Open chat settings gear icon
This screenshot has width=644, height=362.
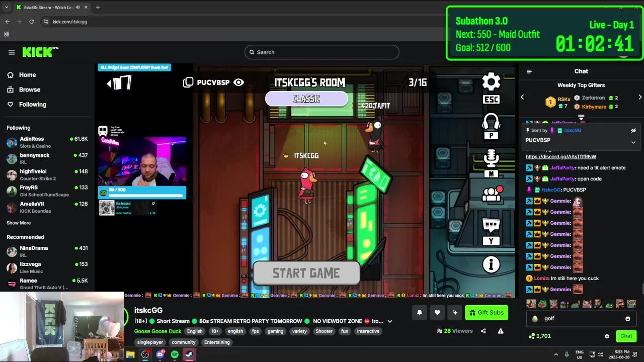point(607,336)
